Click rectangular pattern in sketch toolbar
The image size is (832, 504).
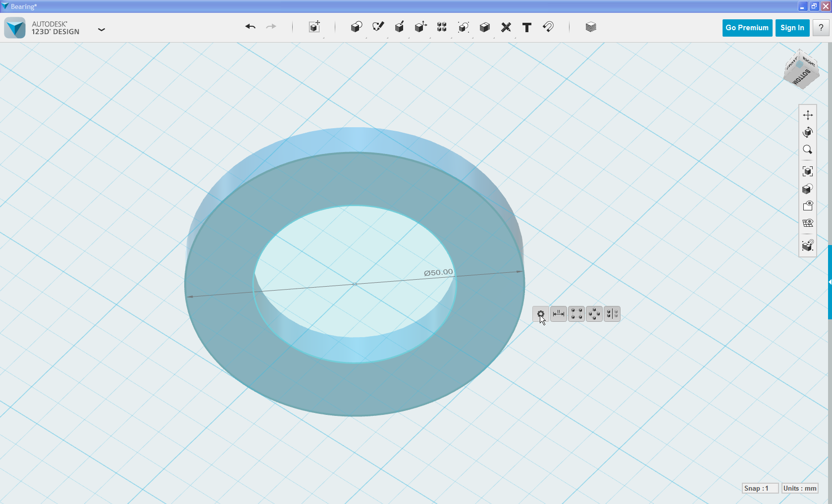(576, 314)
